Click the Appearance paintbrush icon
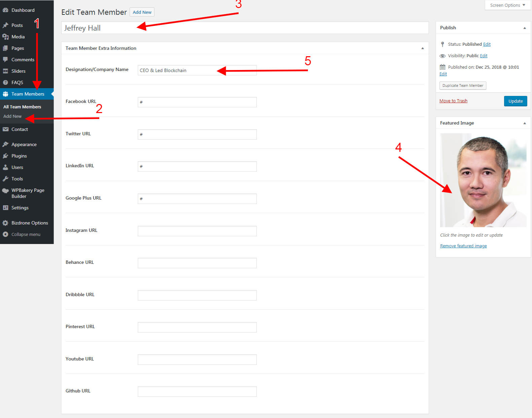Image resolution: width=532 pixels, height=418 pixels. tap(5, 144)
